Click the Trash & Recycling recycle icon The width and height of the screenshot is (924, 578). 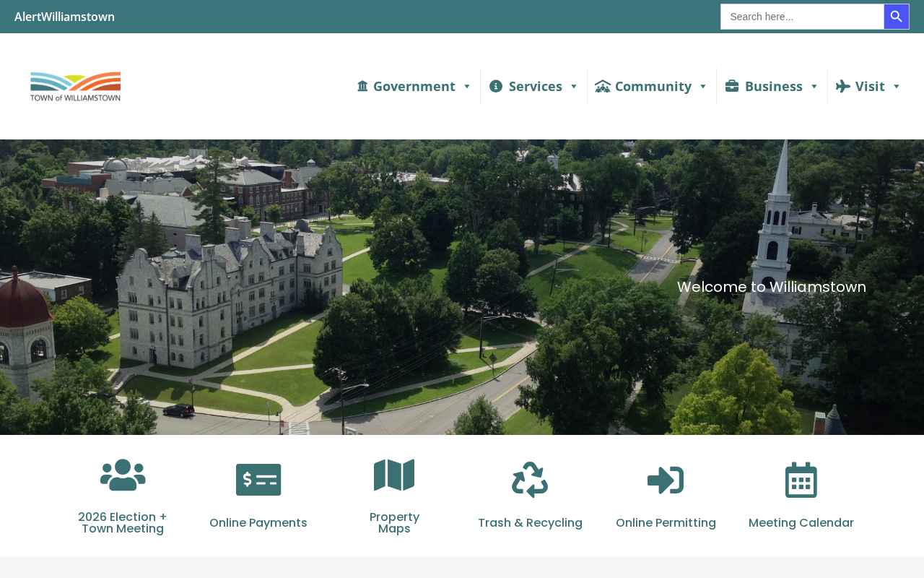point(530,480)
